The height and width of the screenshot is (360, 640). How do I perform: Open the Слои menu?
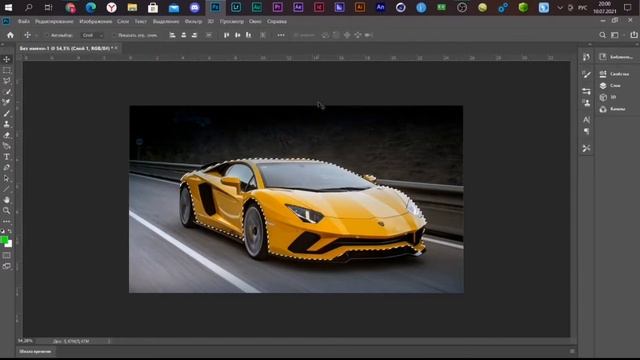(123, 21)
